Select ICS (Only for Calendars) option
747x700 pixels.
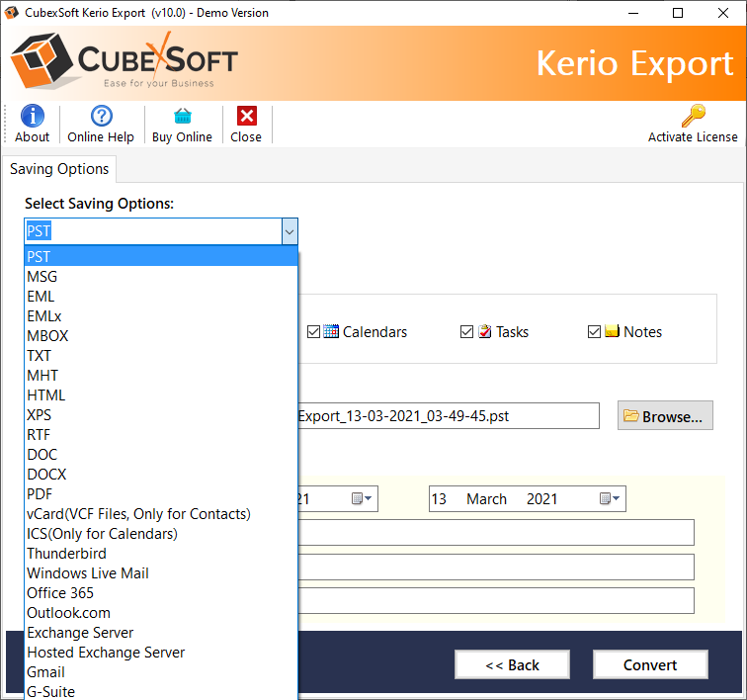[161, 534]
